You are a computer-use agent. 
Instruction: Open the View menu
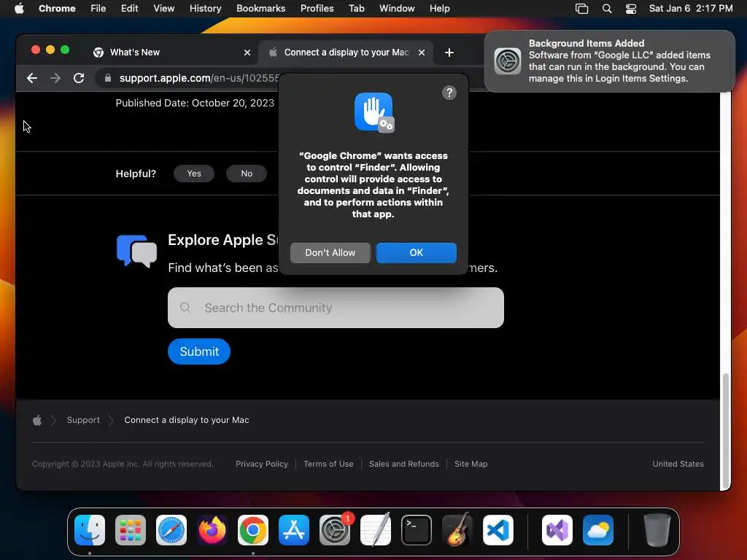[164, 9]
